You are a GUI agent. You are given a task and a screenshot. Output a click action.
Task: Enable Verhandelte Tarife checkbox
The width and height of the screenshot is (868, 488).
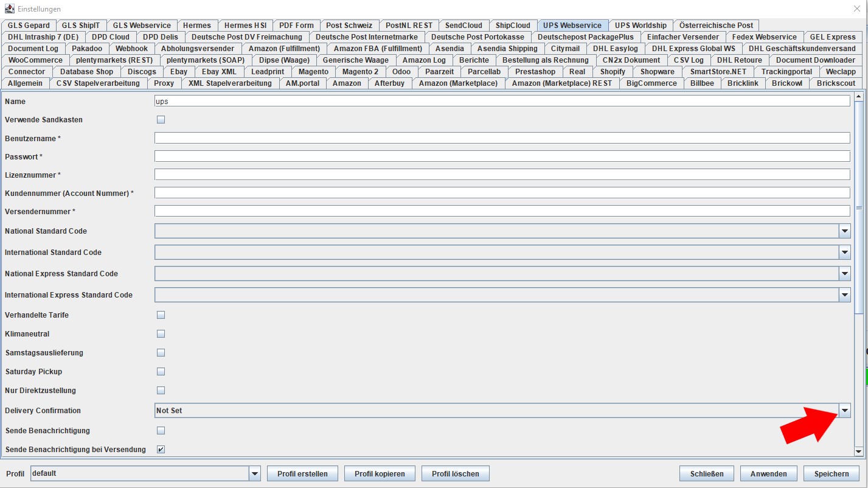pyautogui.click(x=161, y=315)
